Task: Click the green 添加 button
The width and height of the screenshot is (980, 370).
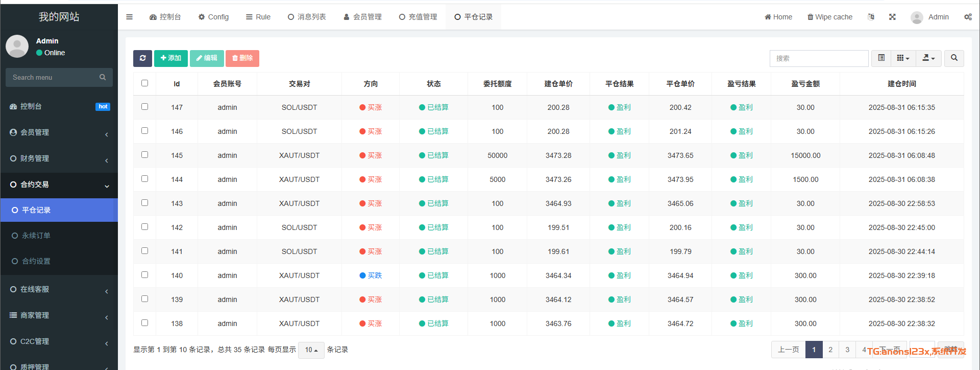Action: click(x=170, y=58)
